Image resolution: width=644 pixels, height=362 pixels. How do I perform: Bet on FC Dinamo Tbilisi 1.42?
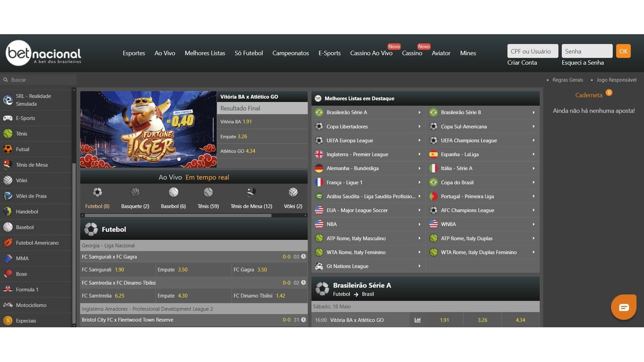point(280,296)
